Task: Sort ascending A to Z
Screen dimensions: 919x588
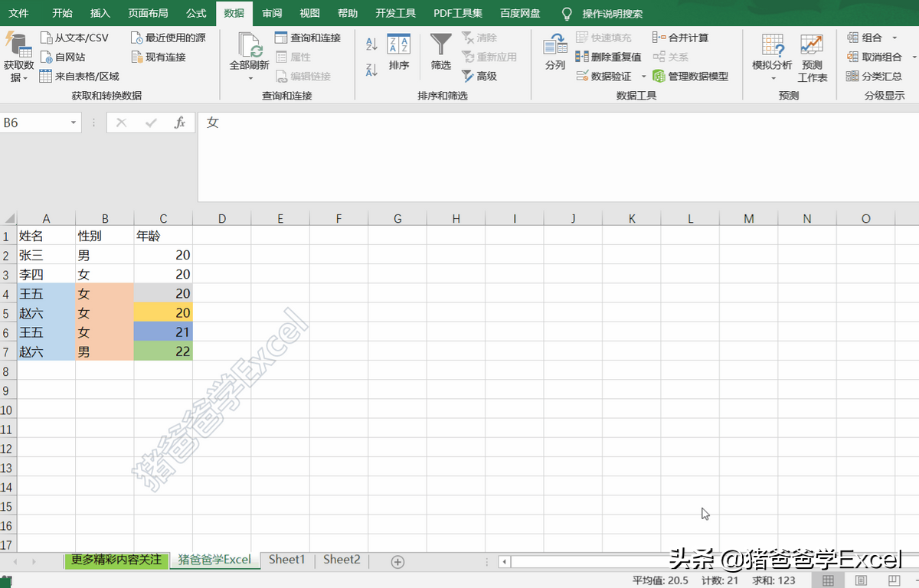Action: click(371, 44)
